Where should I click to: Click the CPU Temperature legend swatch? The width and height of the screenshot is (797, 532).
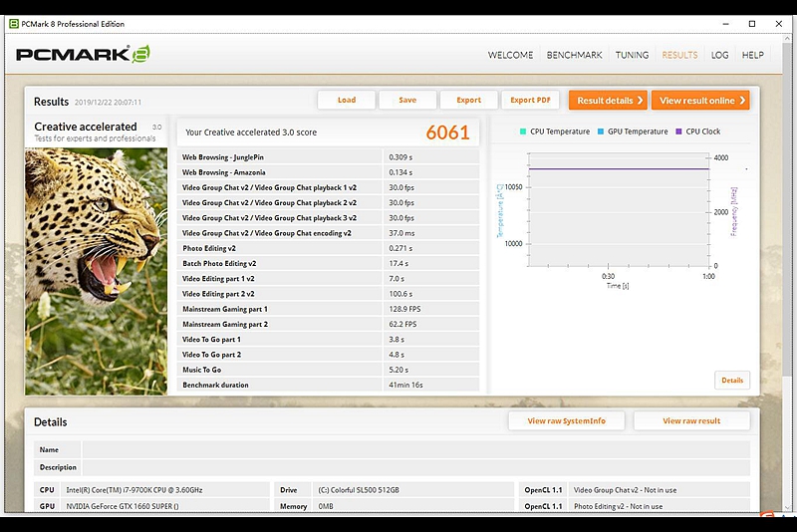[x=522, y=132]
